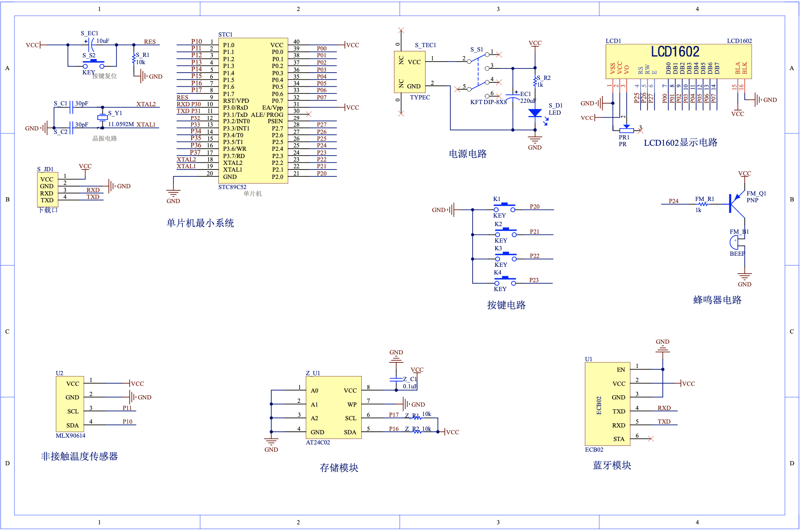Click the '电源电路' title text

point(468,154)
